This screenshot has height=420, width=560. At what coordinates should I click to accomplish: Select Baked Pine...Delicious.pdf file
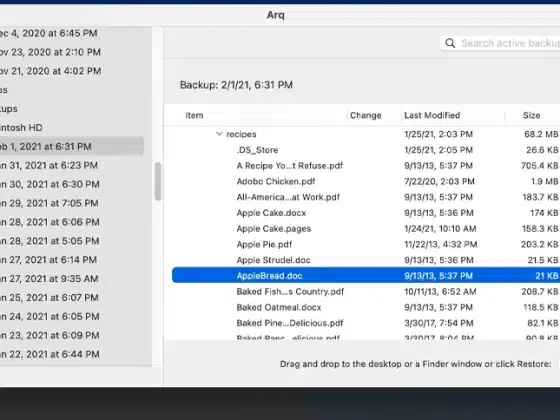290,323
